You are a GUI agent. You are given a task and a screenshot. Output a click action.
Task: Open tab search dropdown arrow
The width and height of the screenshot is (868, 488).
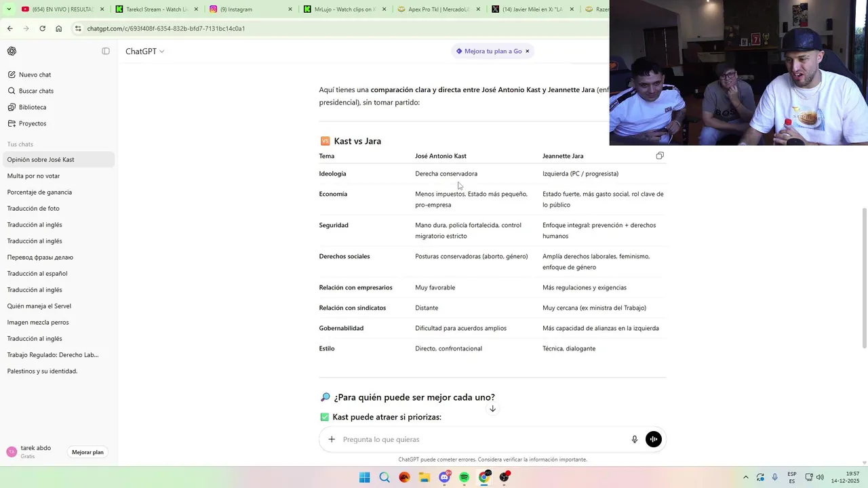point(9,9)
